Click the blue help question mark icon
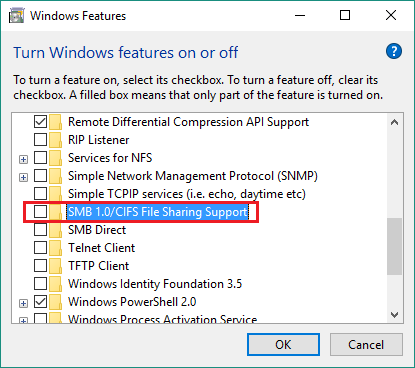This screenshot has height=368, width=415. [x=394, y=51]
